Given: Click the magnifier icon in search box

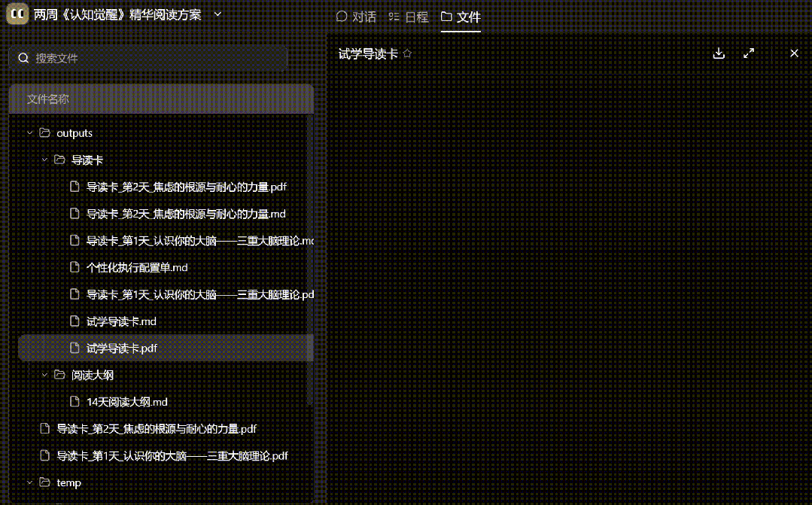Looking at the screenshot, I should [23, 57].
